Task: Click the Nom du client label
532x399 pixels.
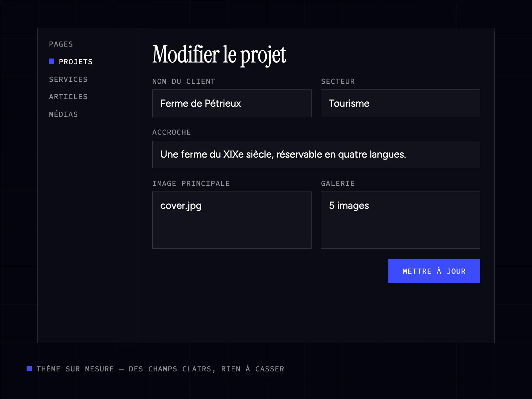Action: click(184, 81)
